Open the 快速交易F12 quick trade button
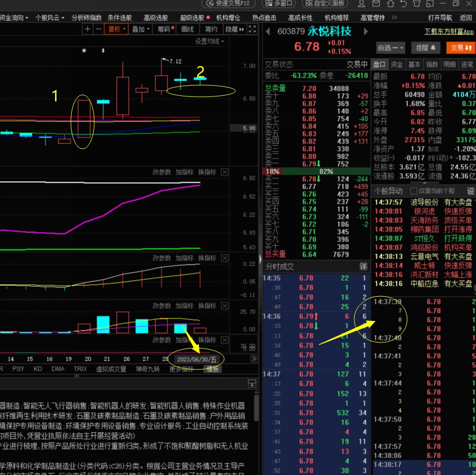Image resolution: width=476 pixels, height=475 pixels. coord(228,4)
